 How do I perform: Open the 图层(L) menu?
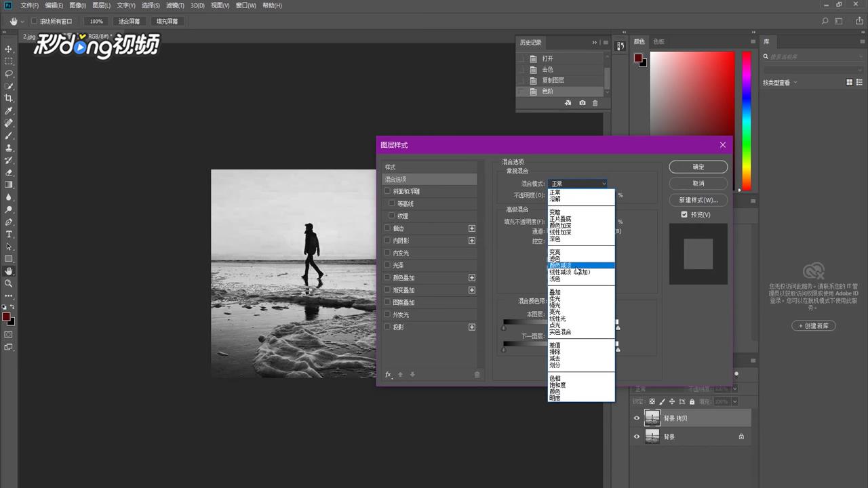(x=102, y=5)
